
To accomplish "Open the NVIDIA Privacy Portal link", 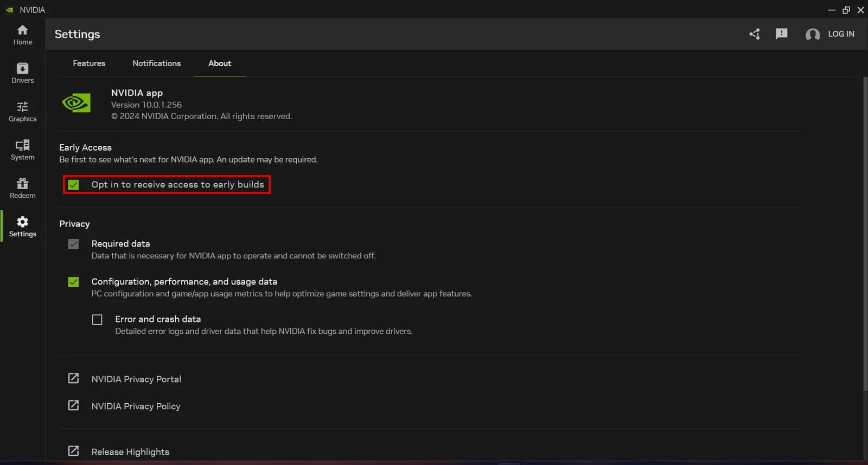I will coord(136,379).
